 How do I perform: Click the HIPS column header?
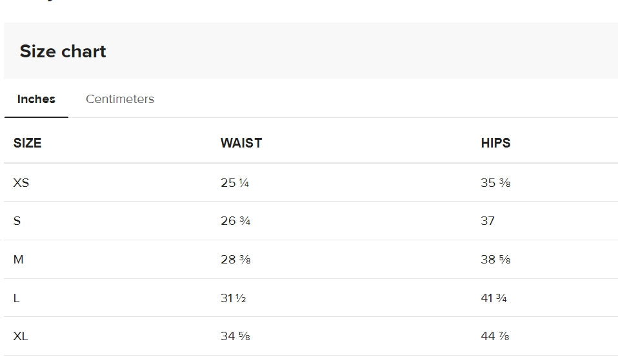pyautogui.click(x=495, y=143)
